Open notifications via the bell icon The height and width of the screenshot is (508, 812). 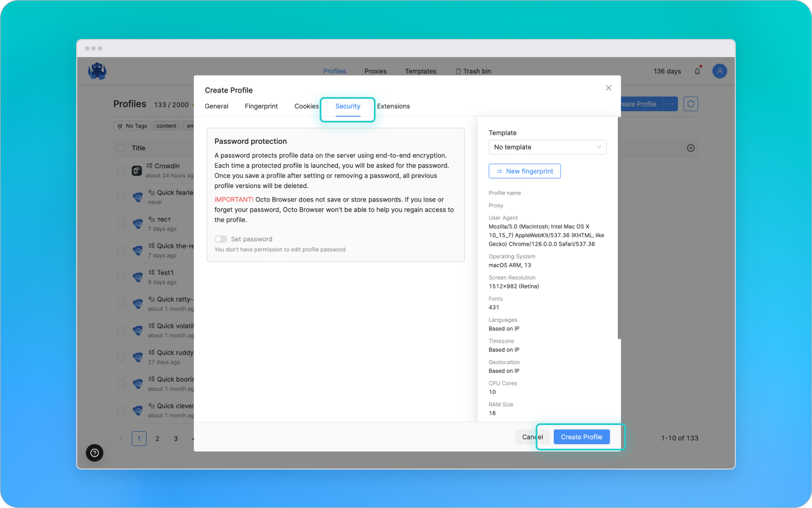pos(697,71)
